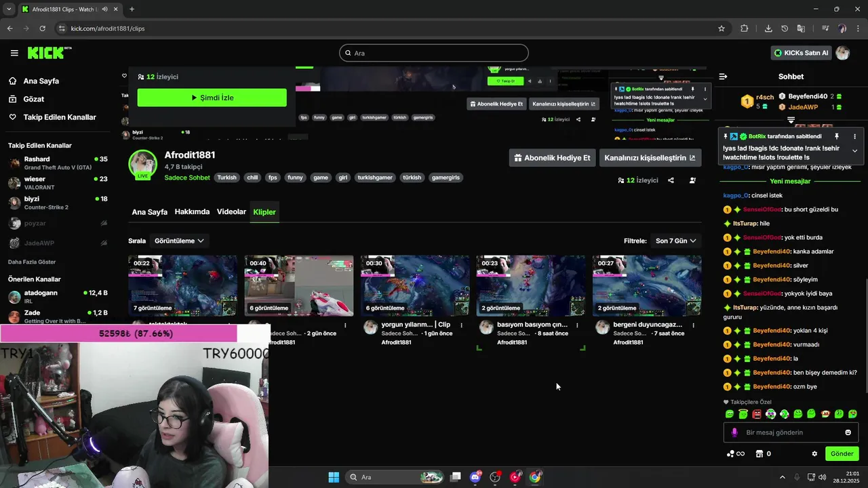Click the Şimdi İzle button
Image resolution: width=868 pixels, height=488 pixels.
click(212, 98)
